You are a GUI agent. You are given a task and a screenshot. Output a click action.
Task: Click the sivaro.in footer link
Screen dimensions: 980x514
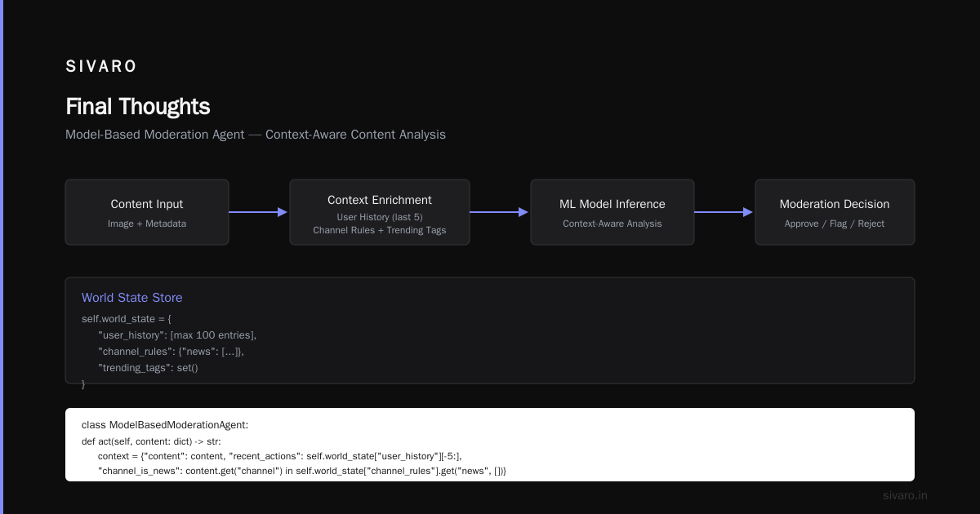click(x=906, y=495)
